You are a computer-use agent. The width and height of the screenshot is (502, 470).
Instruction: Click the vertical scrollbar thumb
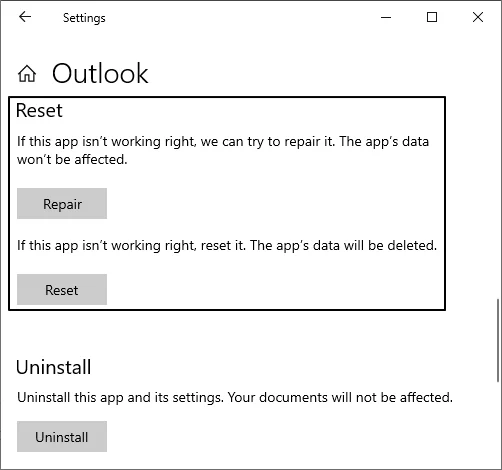[498, 340]
